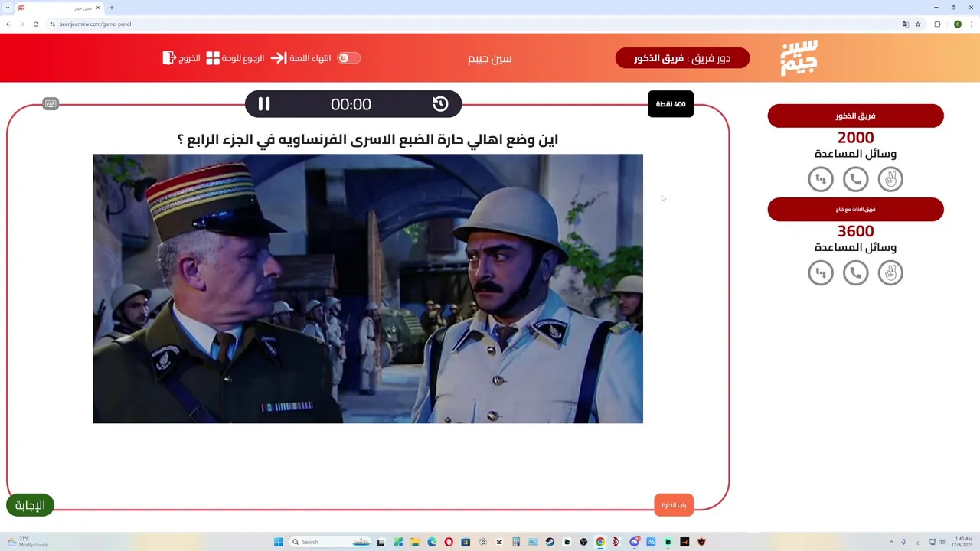Screen dimensions: 980x551
Task: Open Chrome extensions puzzle icon
Action: (x=938, y=24)
